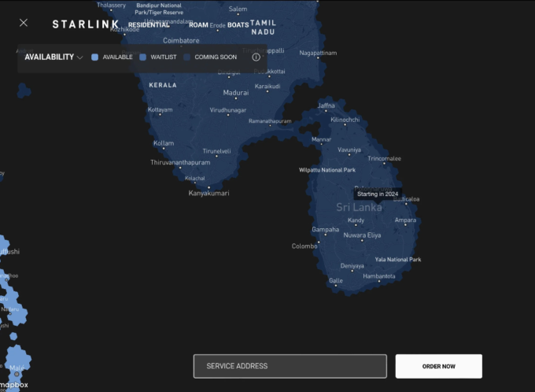The height and width of the screenshot is (392, 535).
Task: Go to the Roam section
Action: [198, 25]
